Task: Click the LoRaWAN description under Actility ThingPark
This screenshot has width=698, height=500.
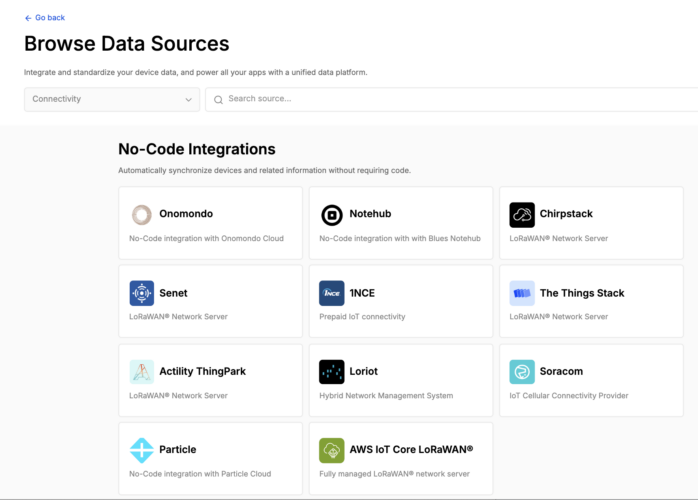Action: click(x=178, y=395)
